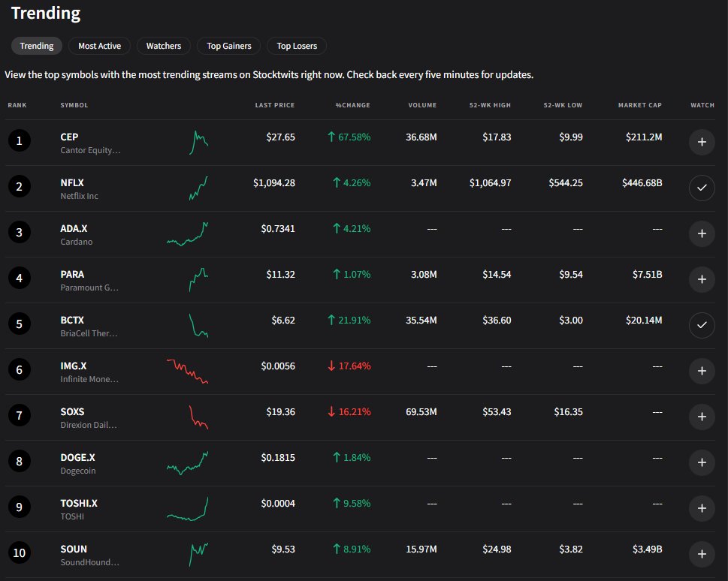Image resolution: width=728 pixels, height=581 pixels.
Task: Add ADA.X to watchlist with plus icon
Action: (702, 233)
